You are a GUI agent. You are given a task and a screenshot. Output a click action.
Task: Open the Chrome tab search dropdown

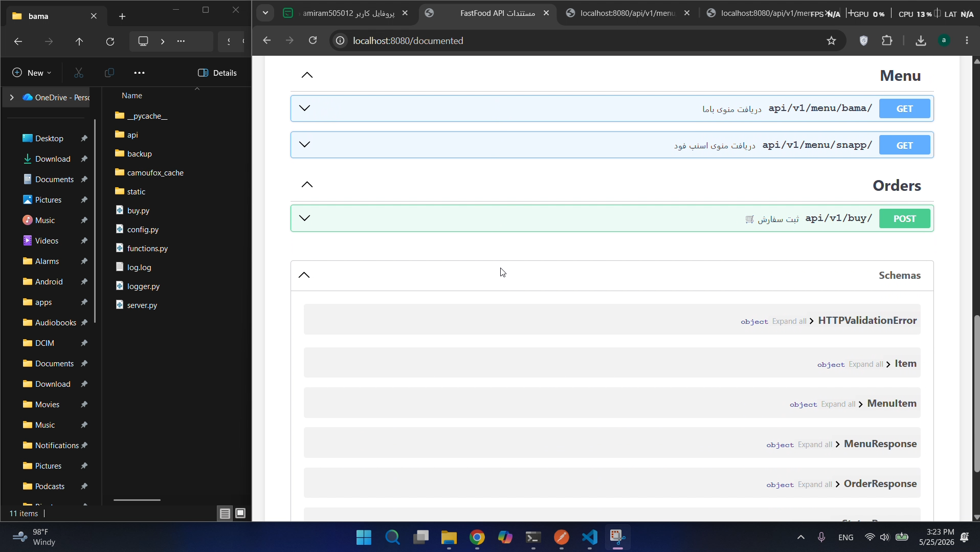[x=265, y=13]
